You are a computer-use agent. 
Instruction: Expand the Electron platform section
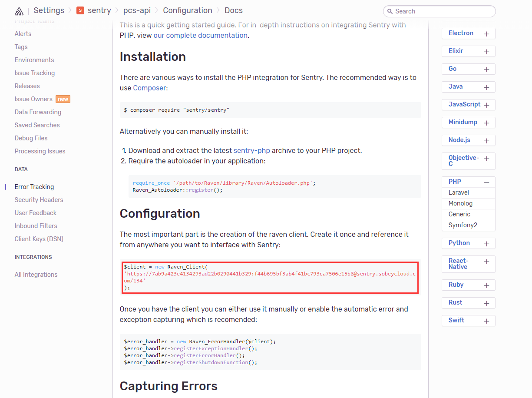click(486, 34)
